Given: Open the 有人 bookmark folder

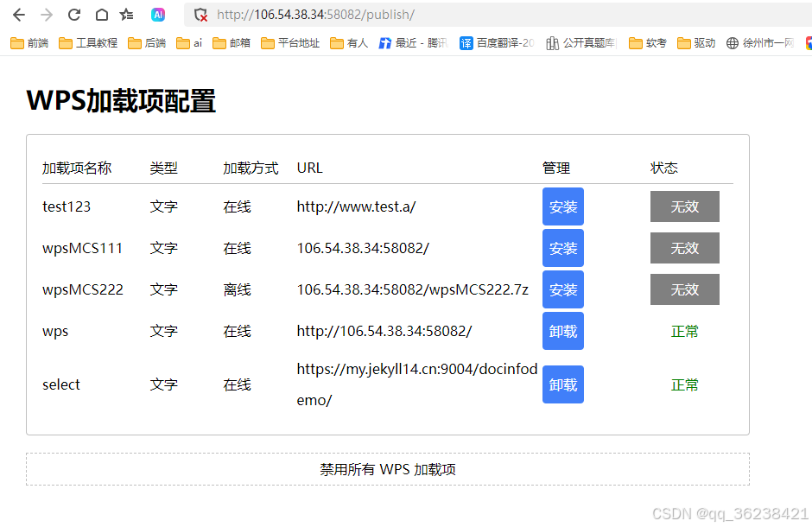Looking at the screenshot, I should point(349,43).
